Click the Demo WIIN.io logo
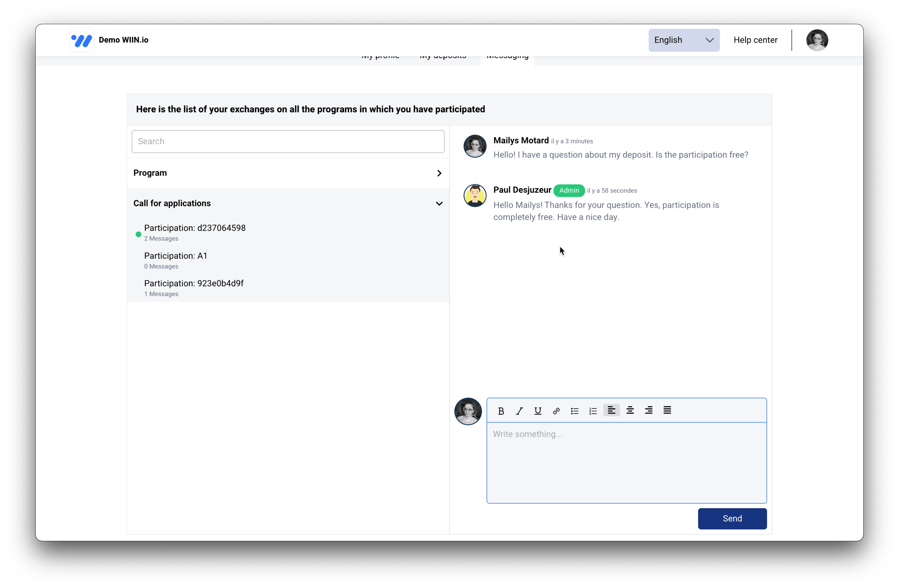This screenshot has height=588, width=899. [81, 40]
